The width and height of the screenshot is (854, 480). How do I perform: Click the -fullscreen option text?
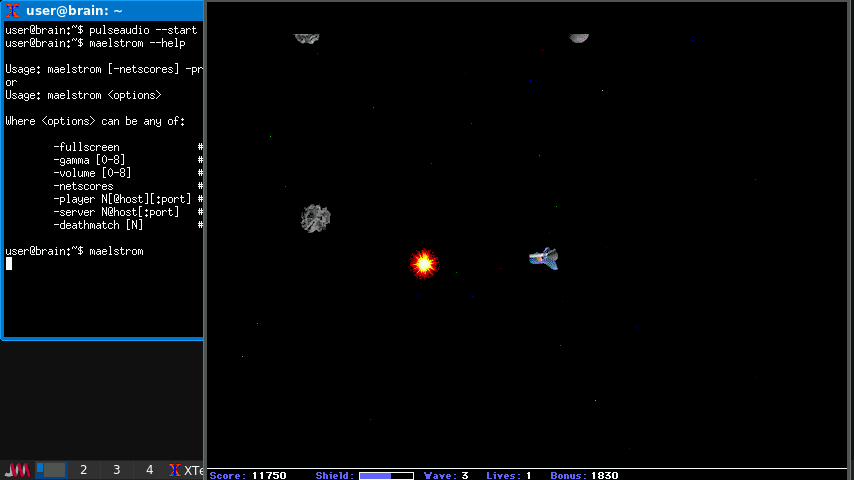click(x=86, y=147)
